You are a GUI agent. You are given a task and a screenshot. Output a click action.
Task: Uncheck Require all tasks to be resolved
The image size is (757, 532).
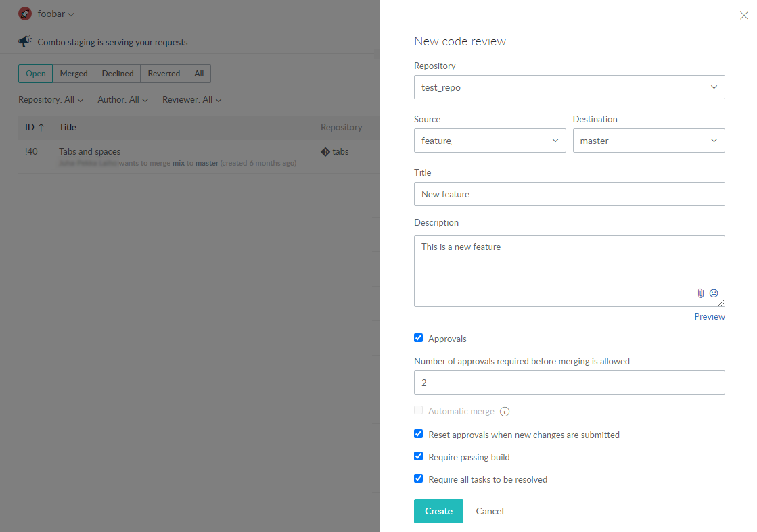click(418, 479)
